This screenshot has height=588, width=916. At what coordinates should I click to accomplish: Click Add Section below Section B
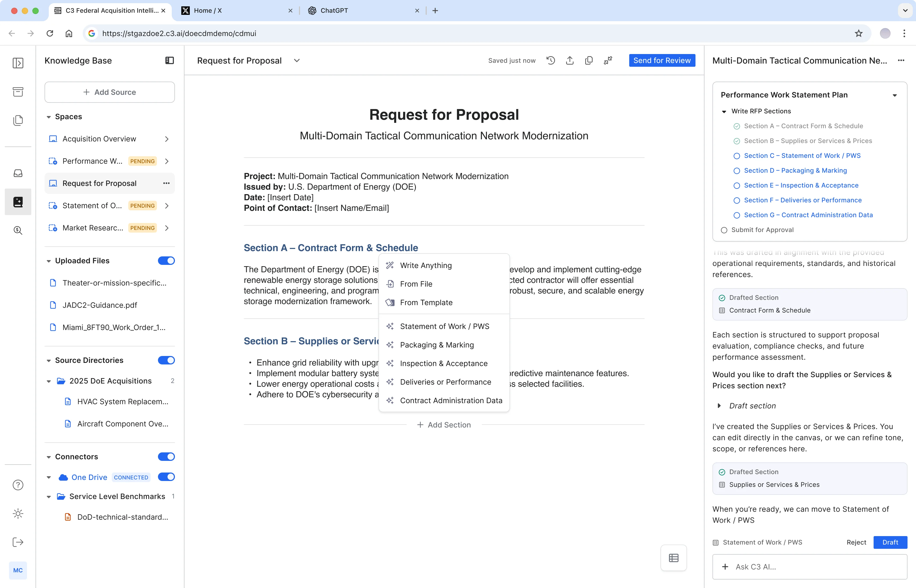(444, 425)
